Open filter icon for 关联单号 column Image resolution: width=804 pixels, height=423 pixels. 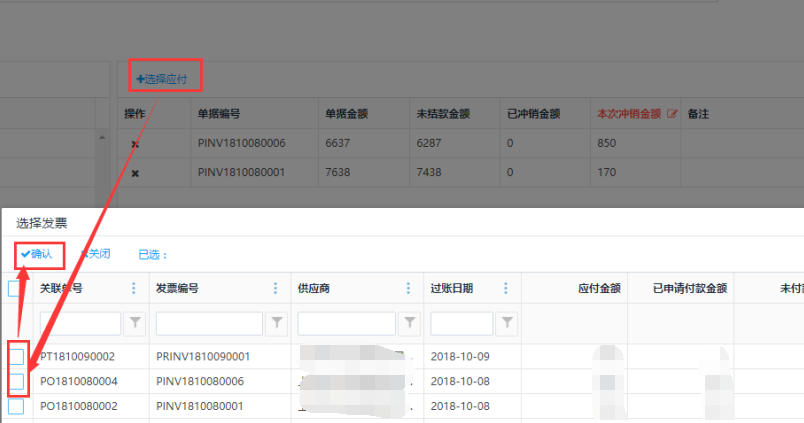click(136, 322)
